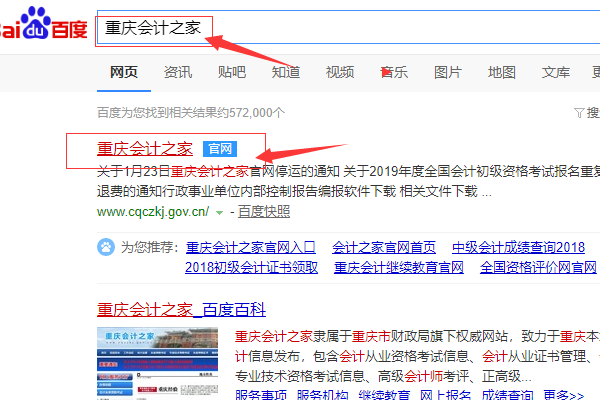
Task: Click the www.cqczkj.gov.cn URL
Action: (x=153, y=212)
